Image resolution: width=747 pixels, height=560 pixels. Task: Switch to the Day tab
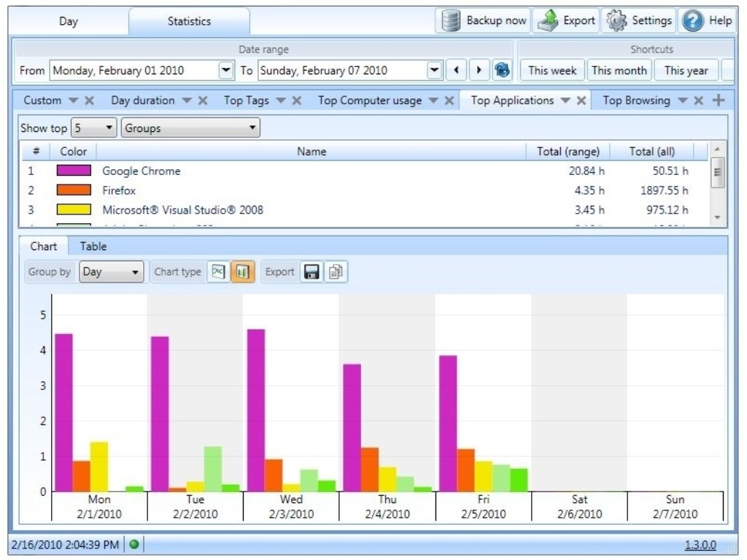coord(69,21)
